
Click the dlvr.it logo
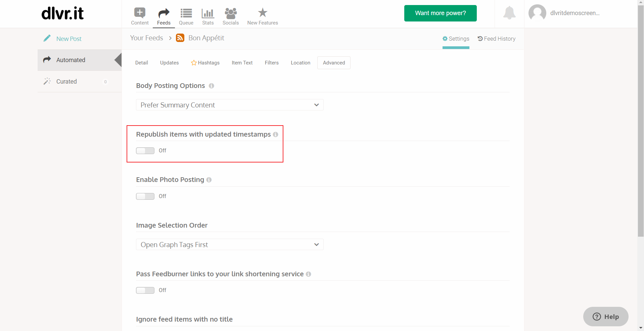coord(62,13)
